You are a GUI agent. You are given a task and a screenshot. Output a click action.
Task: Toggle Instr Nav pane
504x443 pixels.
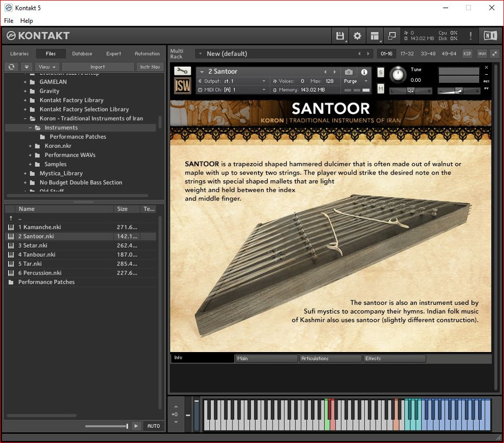pyautogui.click(x=150, y=67)
